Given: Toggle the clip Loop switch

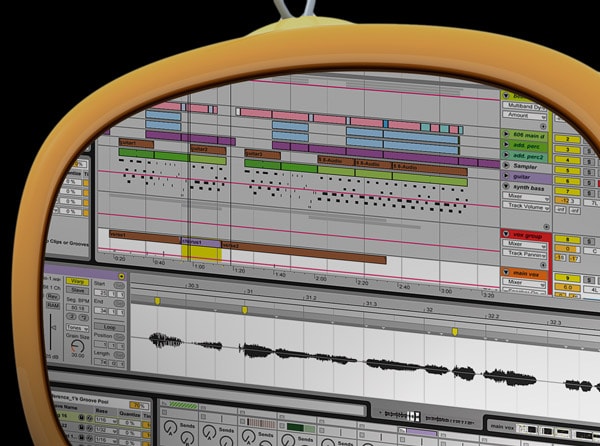Looking at the screenshot, I should coord(109,327).
